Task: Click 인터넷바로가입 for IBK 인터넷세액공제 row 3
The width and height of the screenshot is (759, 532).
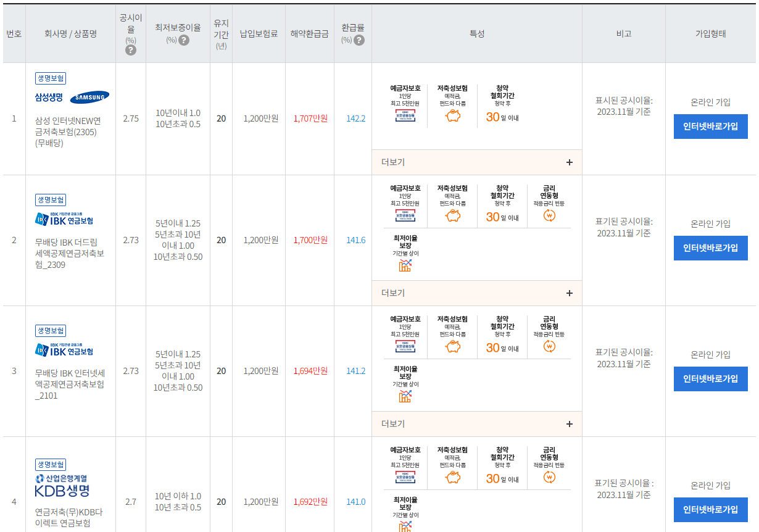Action: (711, 379)
